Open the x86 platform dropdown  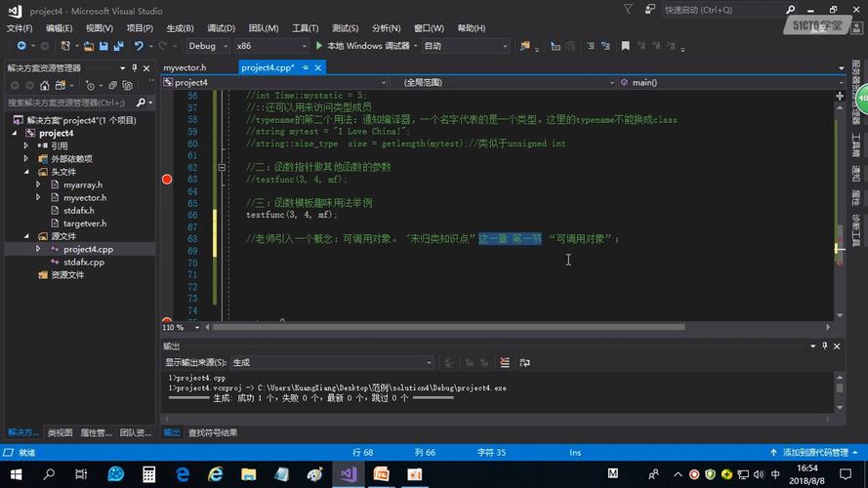[270, 46]
